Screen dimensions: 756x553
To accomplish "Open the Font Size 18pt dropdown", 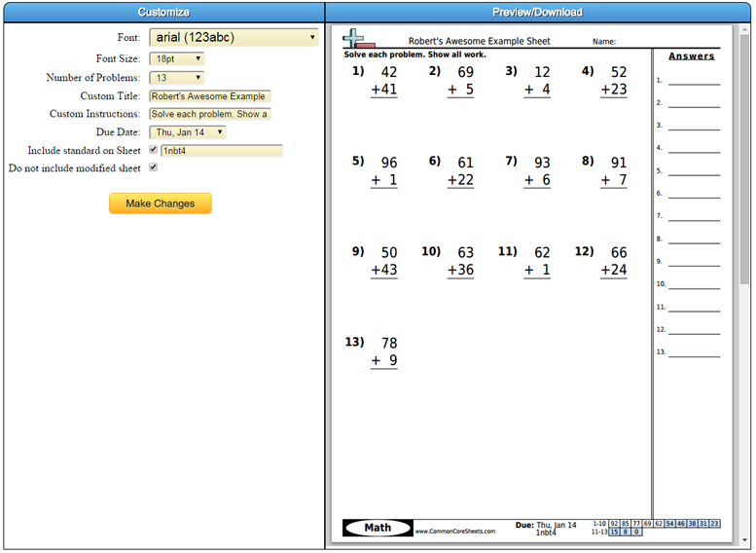I will 176,58.
